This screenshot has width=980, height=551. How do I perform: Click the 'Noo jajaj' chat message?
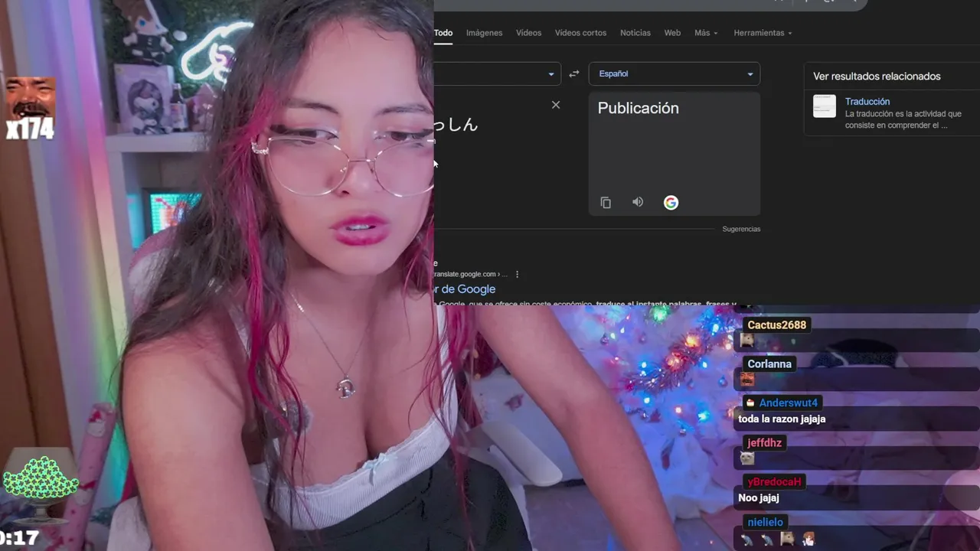coord(758,498)
